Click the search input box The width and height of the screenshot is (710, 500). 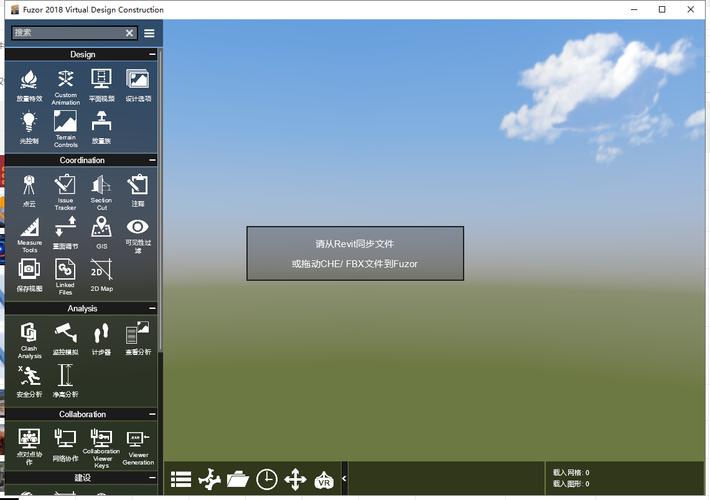point(68,33)
